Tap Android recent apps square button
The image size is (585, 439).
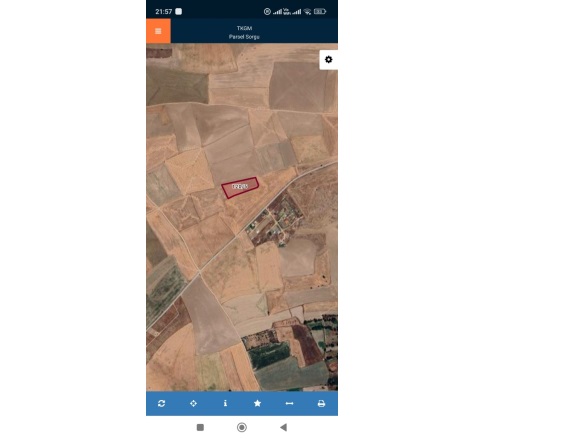[x=200, y=427]
